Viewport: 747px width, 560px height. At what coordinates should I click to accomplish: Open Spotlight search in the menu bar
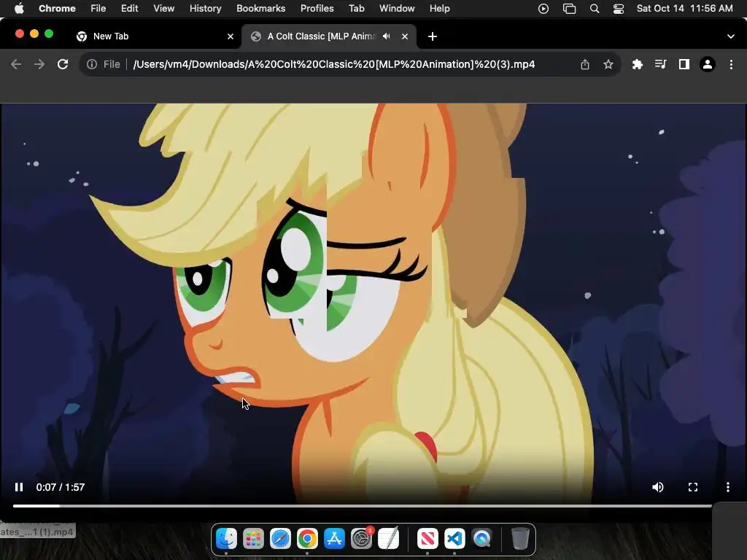pos(594,9)
